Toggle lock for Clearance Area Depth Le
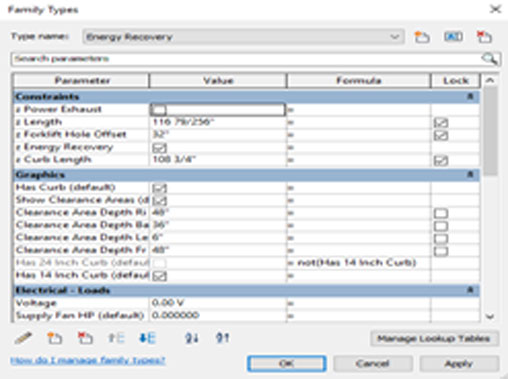This screenshot has height=379, width=508. click(x=441, y=239)
